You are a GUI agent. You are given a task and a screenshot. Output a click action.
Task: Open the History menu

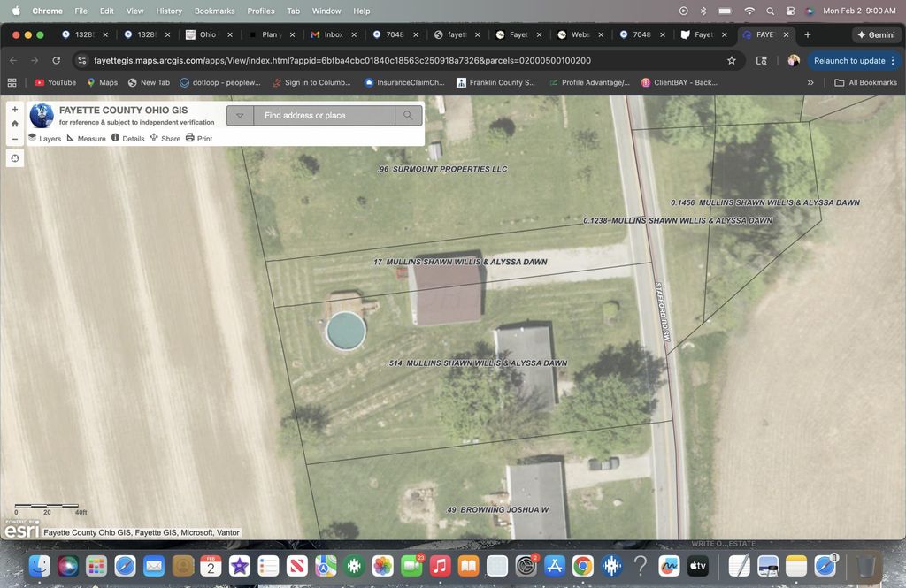click(169, 11)
